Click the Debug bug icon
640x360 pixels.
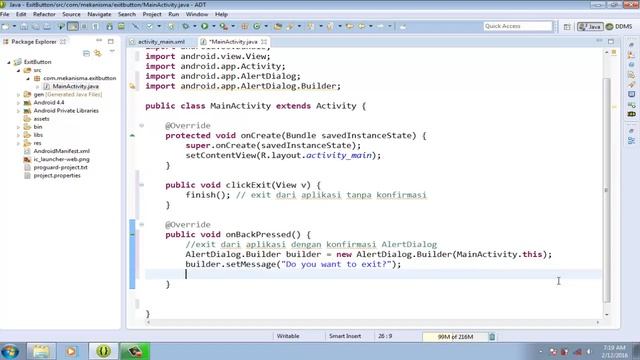click(186, 27)
